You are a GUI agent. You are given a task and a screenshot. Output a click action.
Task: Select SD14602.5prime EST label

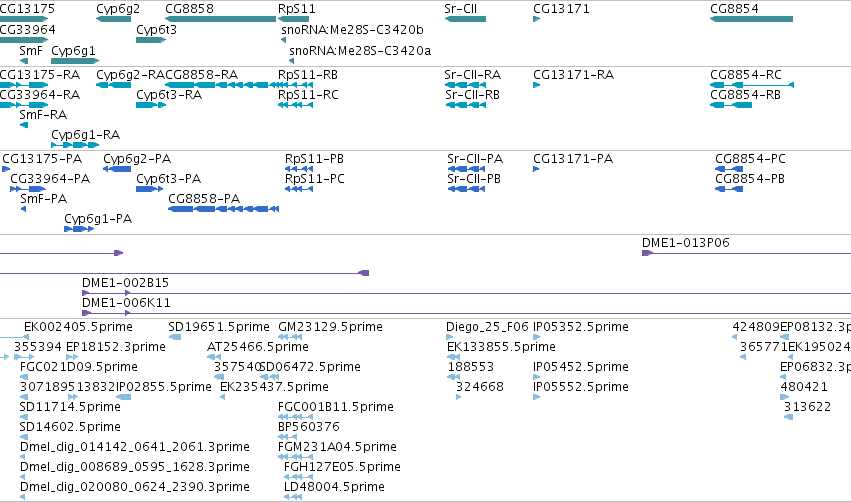(x=70, y=428)
